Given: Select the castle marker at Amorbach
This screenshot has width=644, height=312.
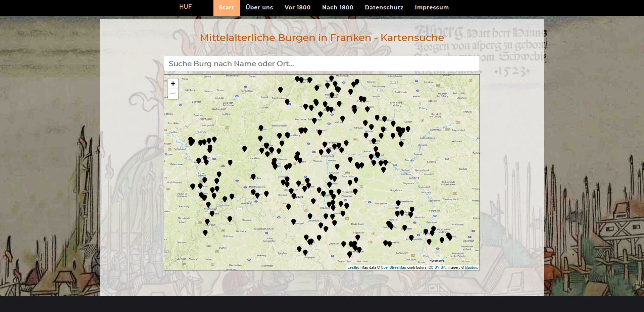Looking at the screenshot, I should (x=207, y=222).
